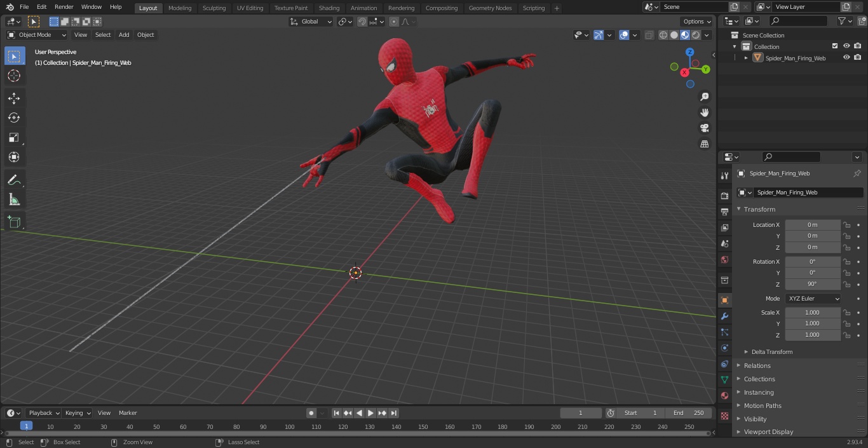The image size is (868, 448).
Task: Choose the Annotate tool
Action: point(14,180)
